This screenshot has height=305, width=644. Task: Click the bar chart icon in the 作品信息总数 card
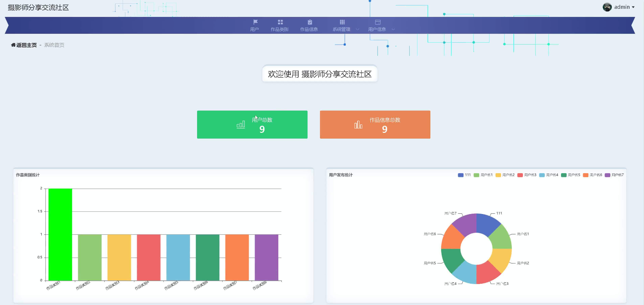358,124
